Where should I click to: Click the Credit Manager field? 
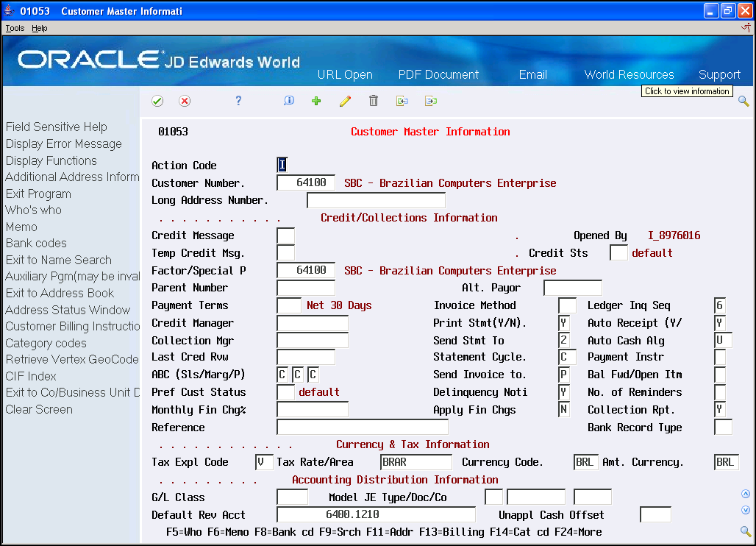(x=313, y=323)
